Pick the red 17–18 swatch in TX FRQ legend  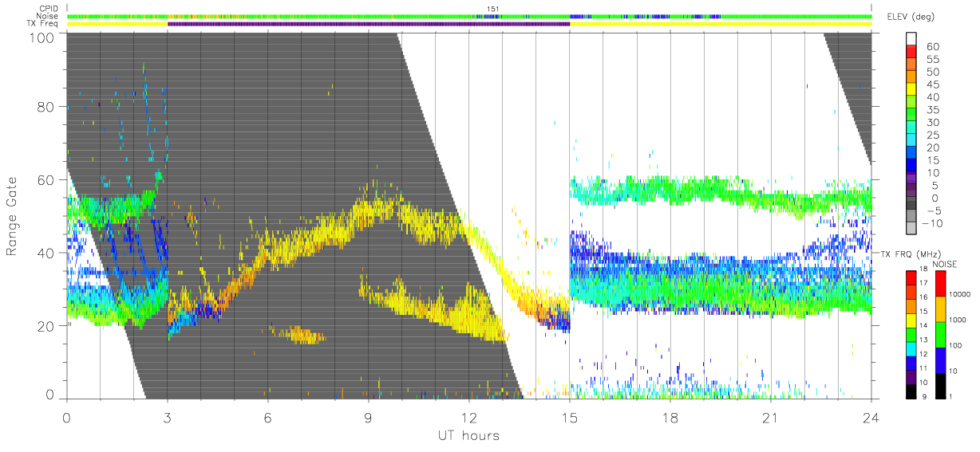coord(913,277)
